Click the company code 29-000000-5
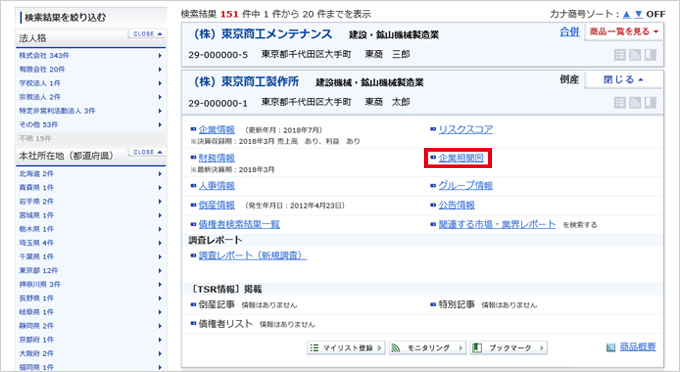Image resolution: width=680 pixels, height=372 pixels. (x=218, y=55)
